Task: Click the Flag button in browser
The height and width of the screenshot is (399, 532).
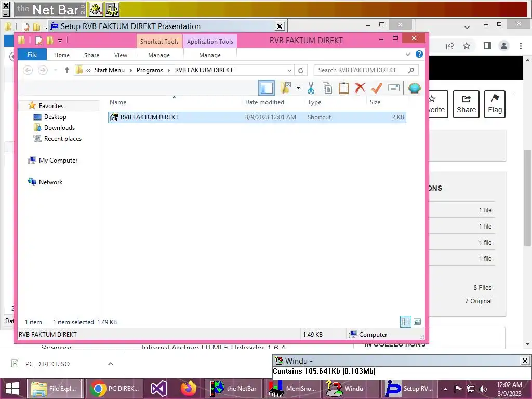Action: [495, 104]
